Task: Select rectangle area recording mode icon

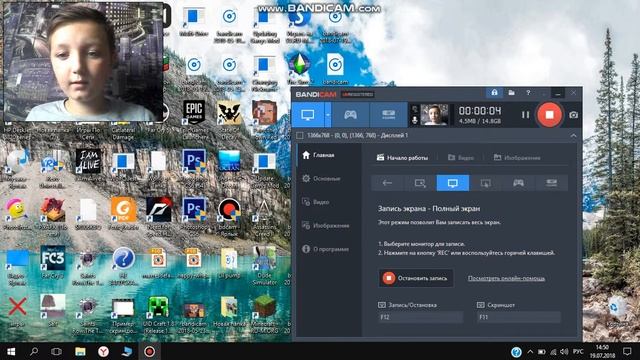Action: pos(420,183)
